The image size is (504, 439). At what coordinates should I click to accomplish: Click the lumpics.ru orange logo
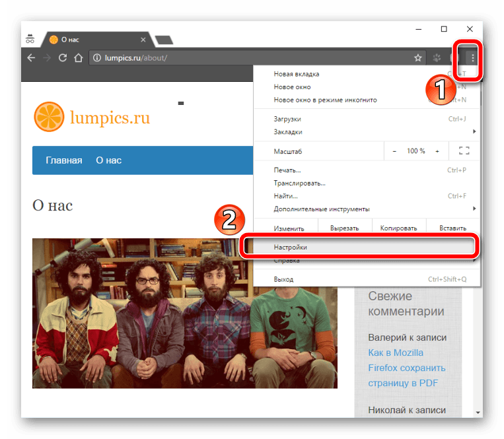click(48, 117)
